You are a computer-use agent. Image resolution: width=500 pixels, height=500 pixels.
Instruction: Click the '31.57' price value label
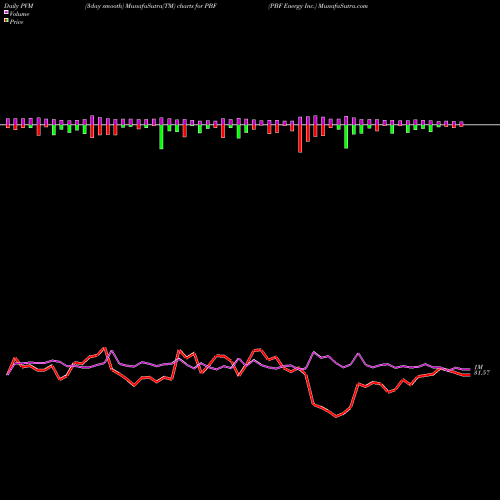[482, 373]
